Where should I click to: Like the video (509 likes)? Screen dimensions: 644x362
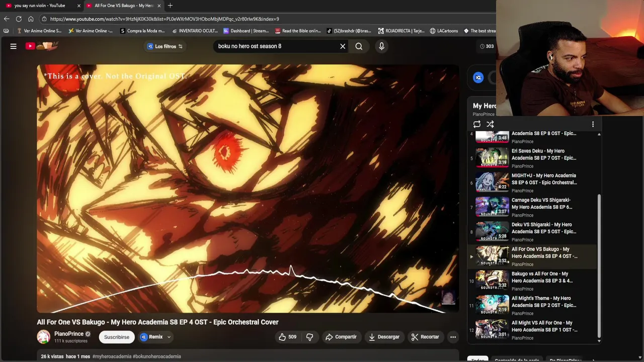click(287, 337)
